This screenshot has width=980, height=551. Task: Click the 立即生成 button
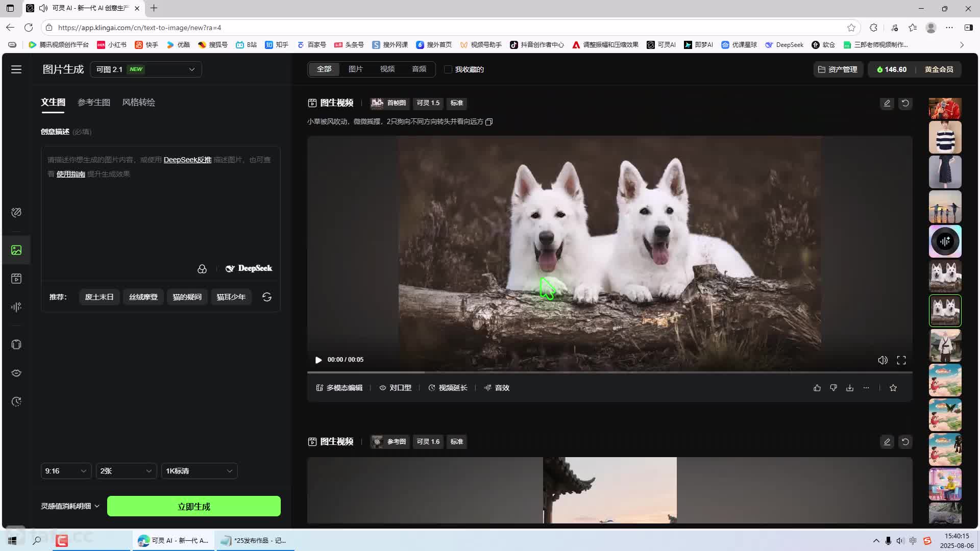click(x=194, y=507)
